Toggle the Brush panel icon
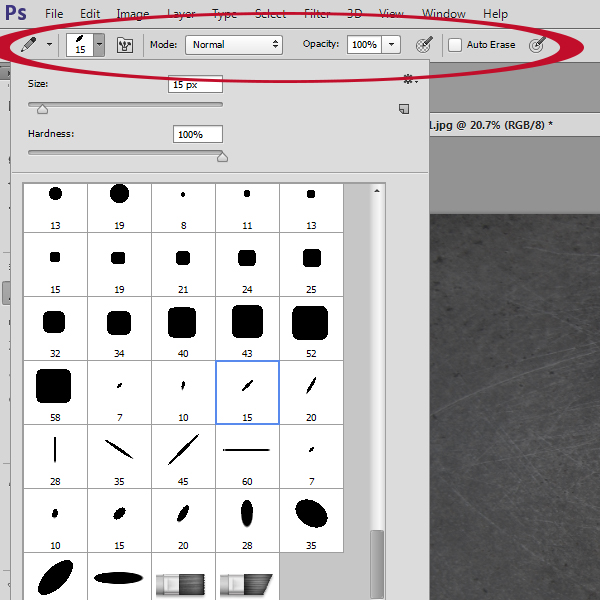 point(126,45)
